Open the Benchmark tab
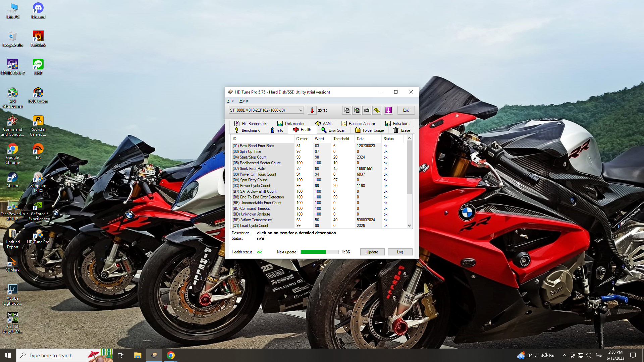 pos(247,130)
